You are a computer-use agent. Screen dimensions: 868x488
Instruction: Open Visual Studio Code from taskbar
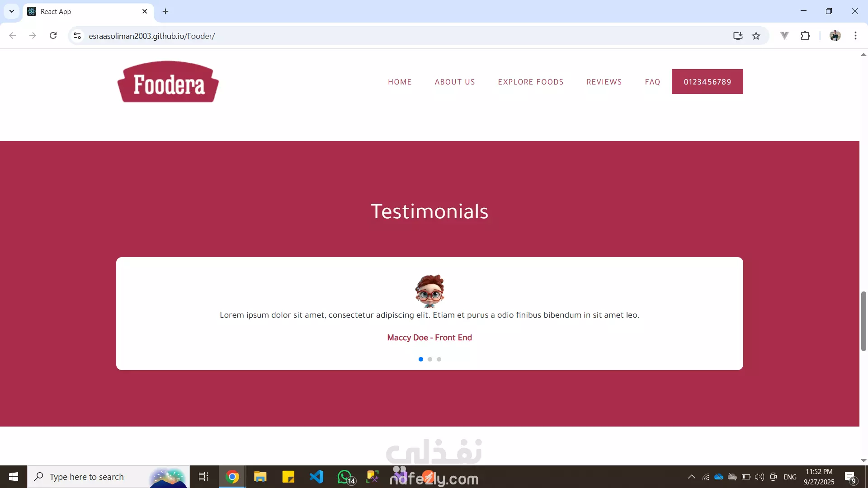(316, 477)
